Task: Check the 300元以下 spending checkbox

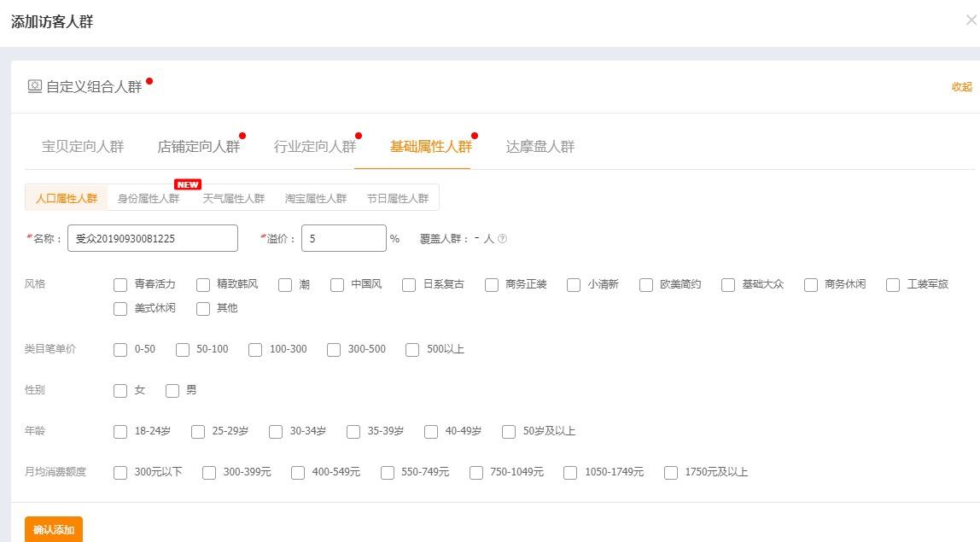Action: point(120,473)
